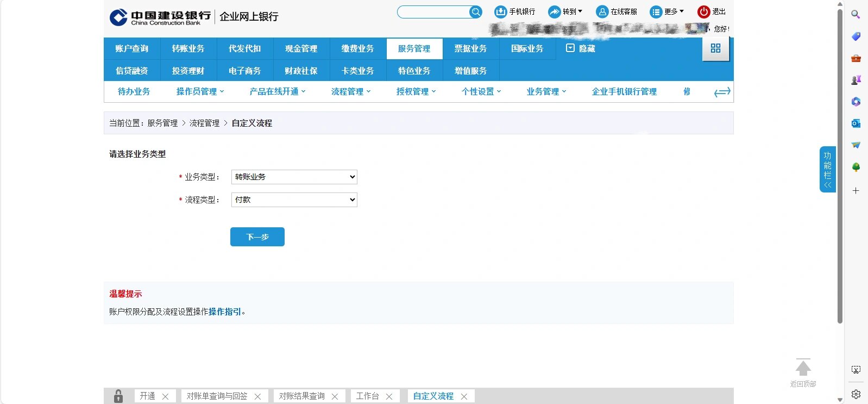Switch to the 对账单查询与回签 tab
The width and height of the screenshot is (868, 404).
[217, 396]
